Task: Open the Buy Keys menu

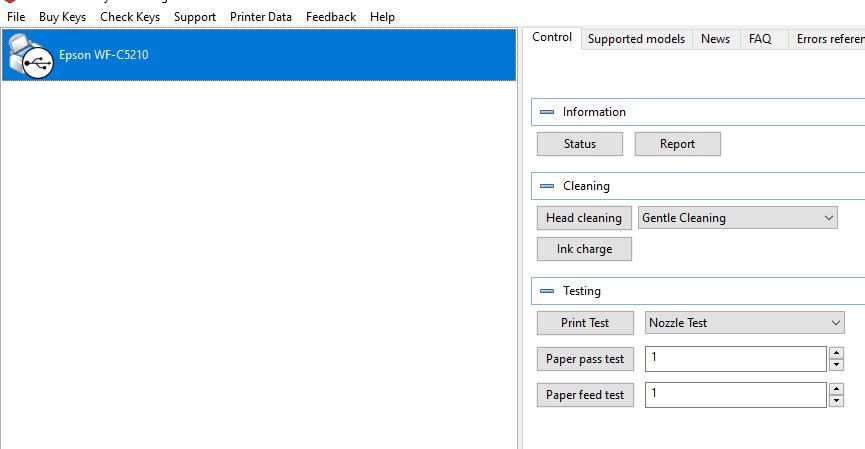Action: [x=62, y=17]
